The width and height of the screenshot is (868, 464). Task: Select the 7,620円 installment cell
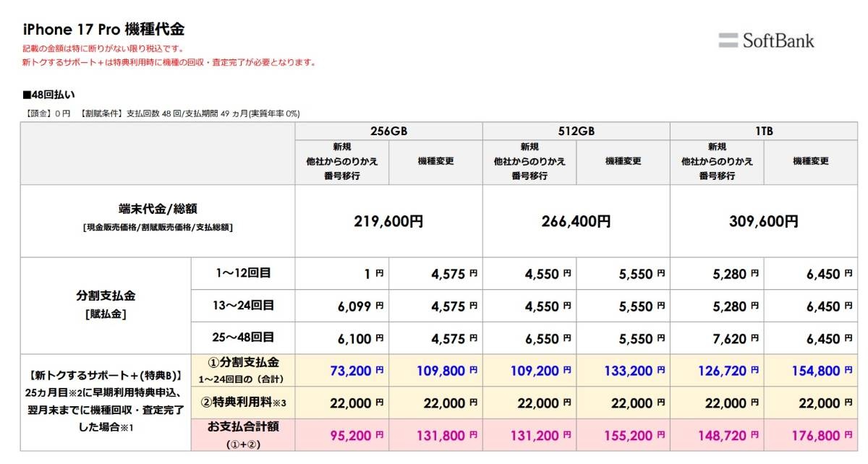pos(735,338)
